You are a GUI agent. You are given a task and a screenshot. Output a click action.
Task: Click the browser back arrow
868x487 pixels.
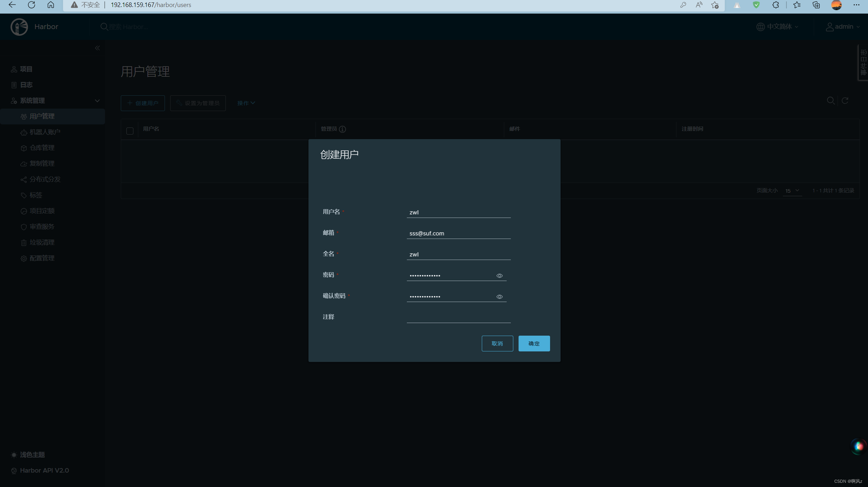click(x=12, y=5)
